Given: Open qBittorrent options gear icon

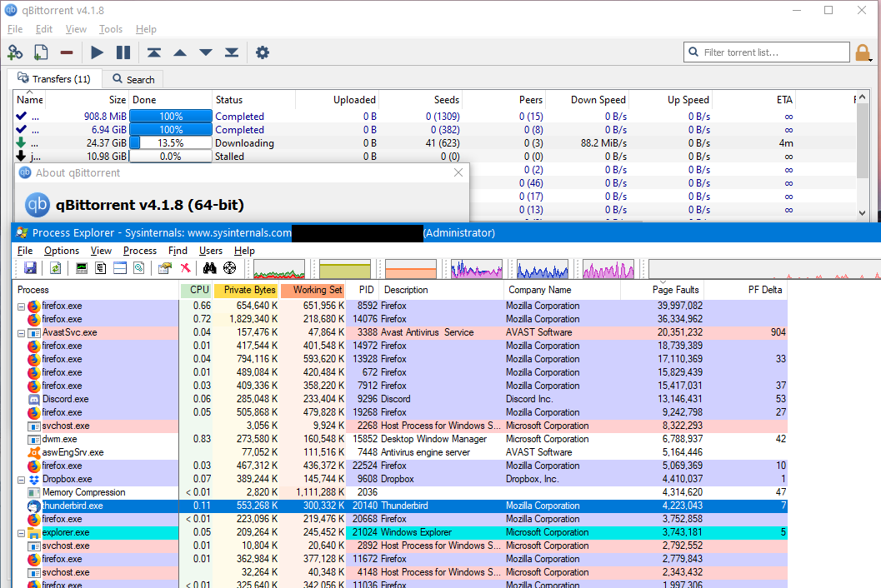Looking at the screenshot, I should (x=263, y=52).
